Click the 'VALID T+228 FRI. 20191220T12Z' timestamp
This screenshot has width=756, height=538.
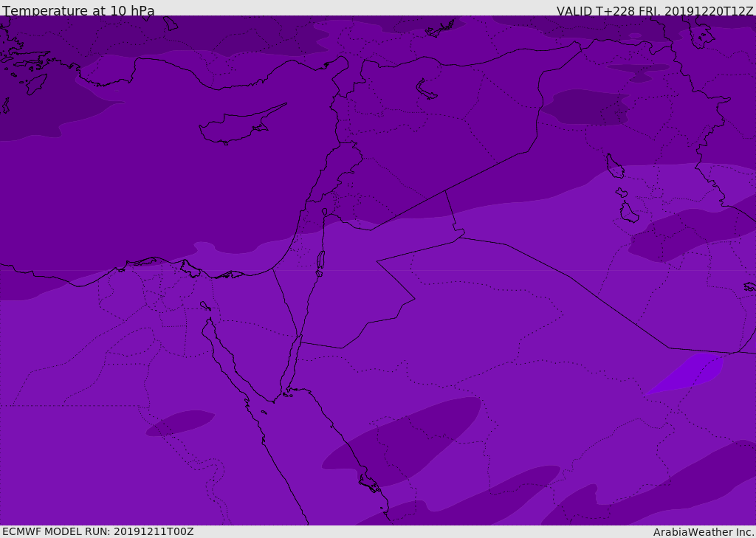(x=655, y=11)
